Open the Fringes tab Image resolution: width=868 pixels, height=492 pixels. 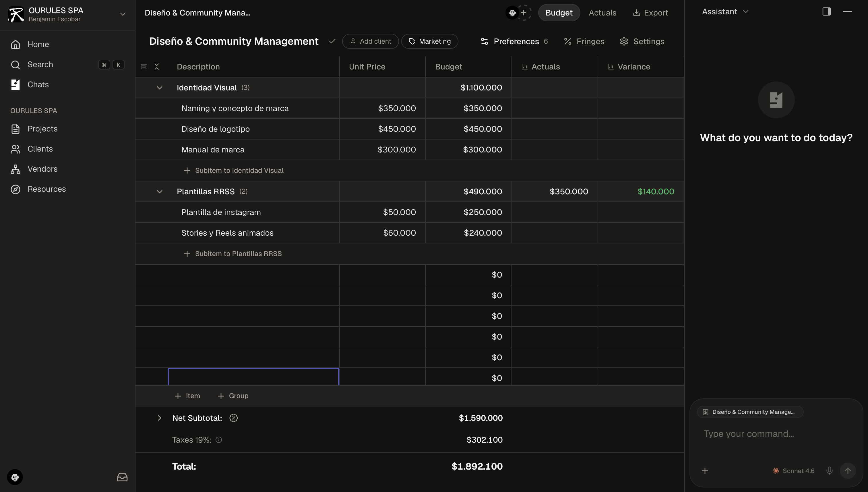coord(584,41)
